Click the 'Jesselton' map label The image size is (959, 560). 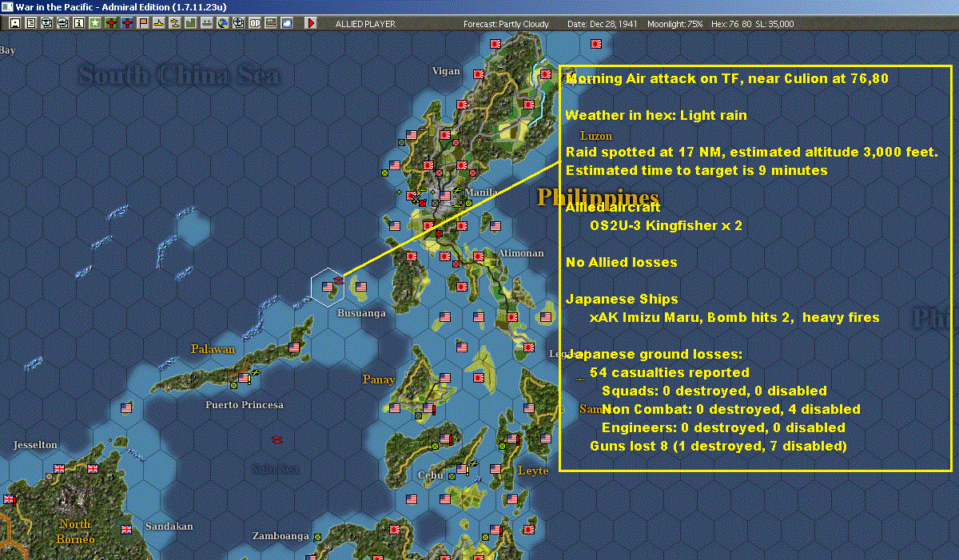tap(35, 445)
